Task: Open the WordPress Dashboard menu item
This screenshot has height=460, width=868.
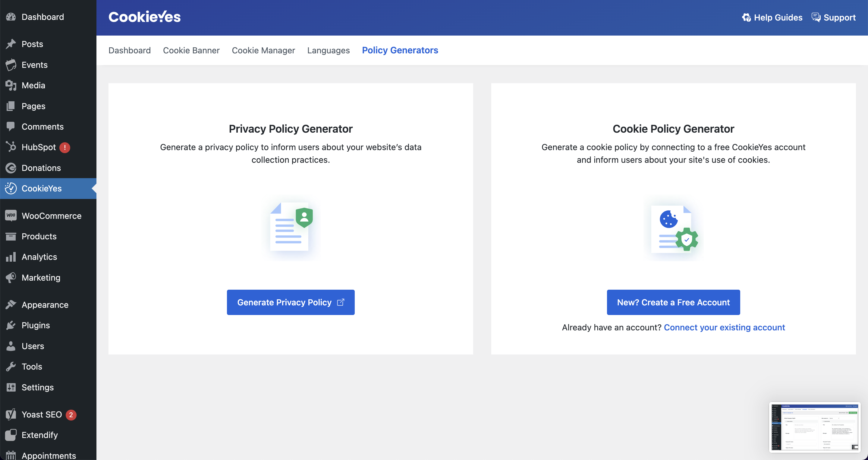Action: coord(48,17)
